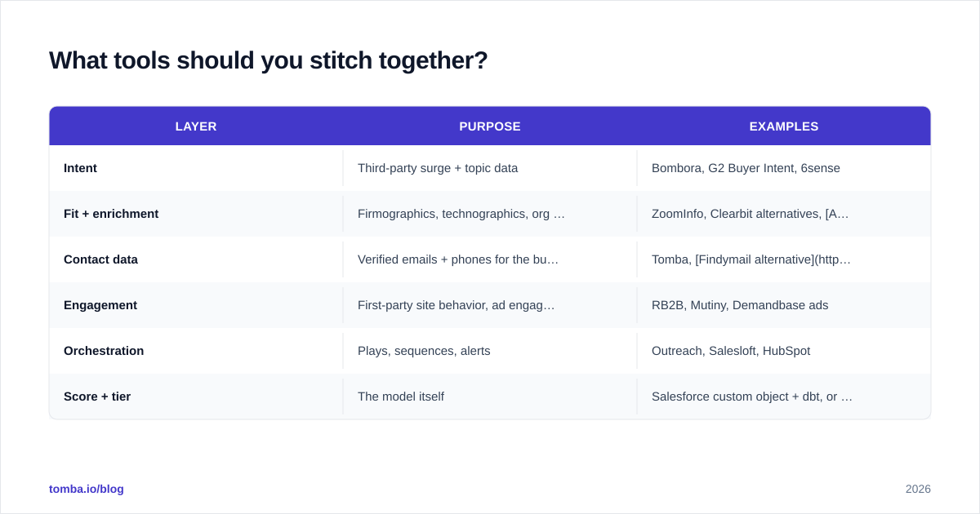This screenshot has width=980, height=514.
Task: Click the 'Score + tier' row label
Action: click(97, 397)
